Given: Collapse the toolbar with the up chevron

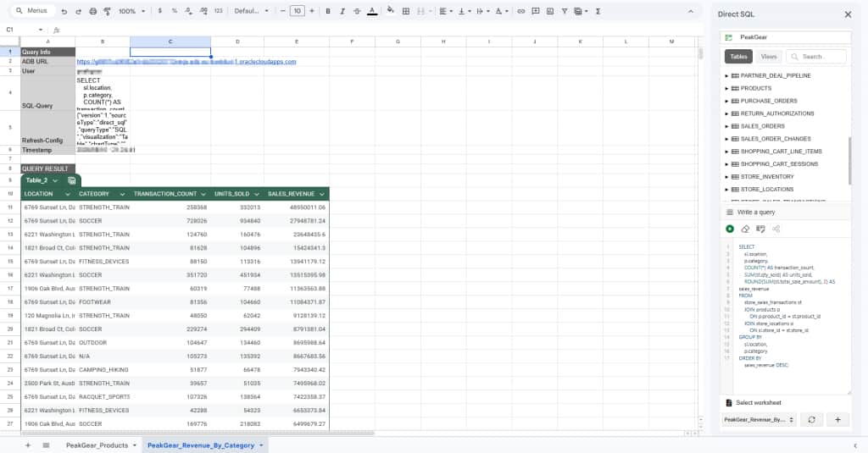Looking at the screenshot, I should (690, 11).
